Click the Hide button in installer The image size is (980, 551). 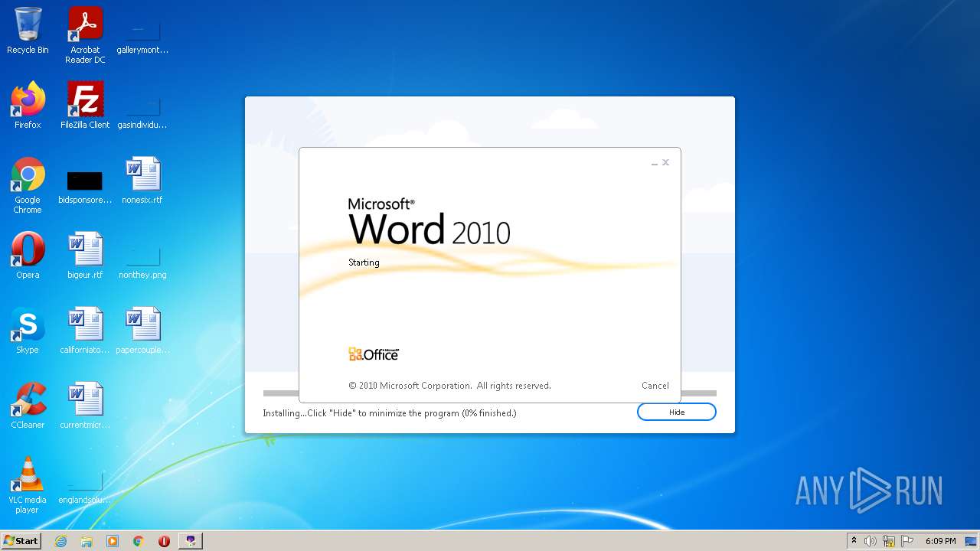coord(677,412)
